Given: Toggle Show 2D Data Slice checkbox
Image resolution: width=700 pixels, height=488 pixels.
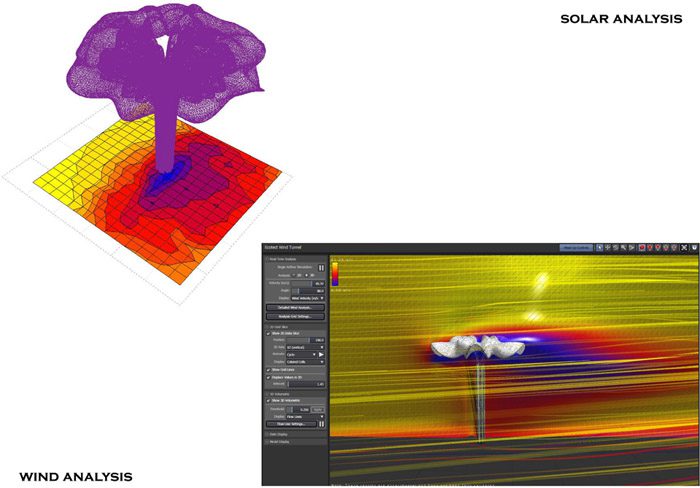Looking at the screenshot, I should coord(268,333).
